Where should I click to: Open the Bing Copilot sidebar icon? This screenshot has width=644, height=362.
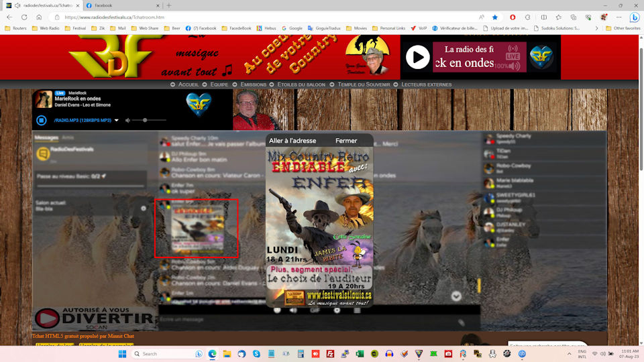pos(633,17)
